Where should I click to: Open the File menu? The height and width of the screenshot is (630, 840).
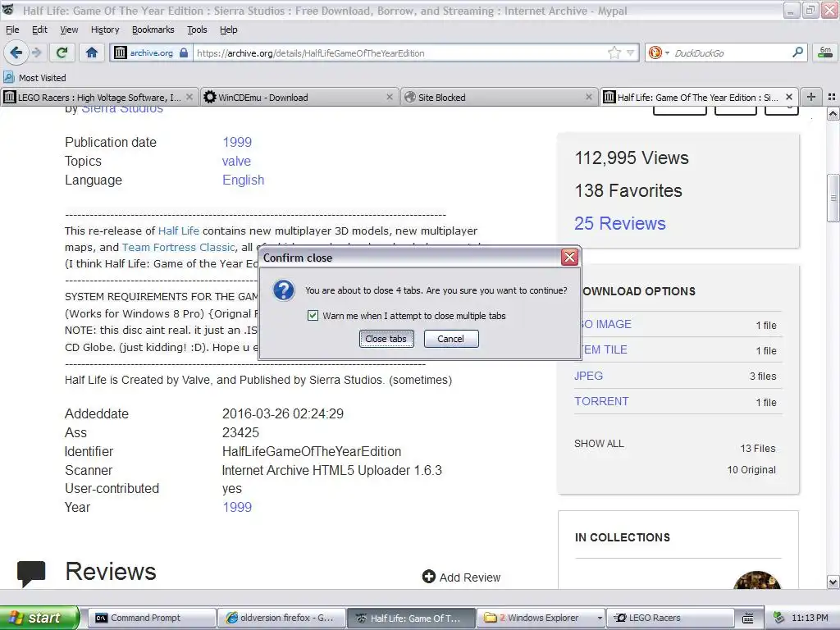[x=11, y=30]
